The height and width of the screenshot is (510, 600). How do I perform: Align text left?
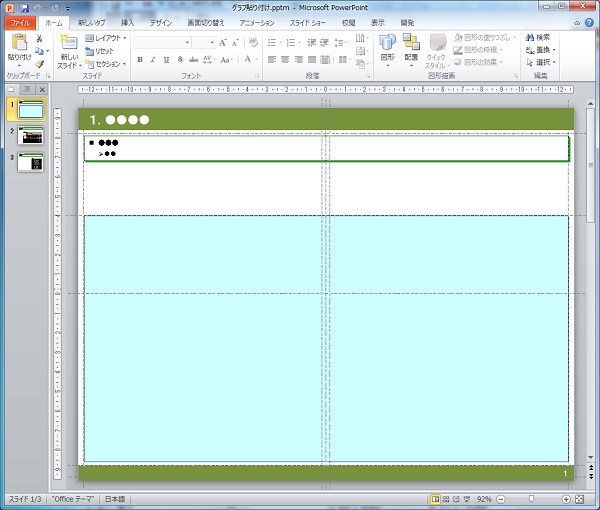[x=272, y=60]
